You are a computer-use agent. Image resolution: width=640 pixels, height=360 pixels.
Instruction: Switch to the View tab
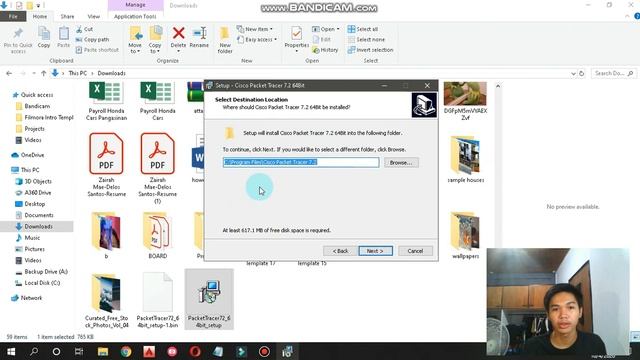click(x=93, y=16)
